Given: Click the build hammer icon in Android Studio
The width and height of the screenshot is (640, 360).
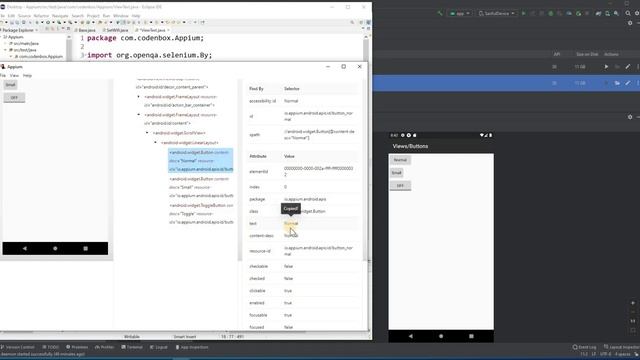Looking at the screenshot, I should (x=440, y=13).
